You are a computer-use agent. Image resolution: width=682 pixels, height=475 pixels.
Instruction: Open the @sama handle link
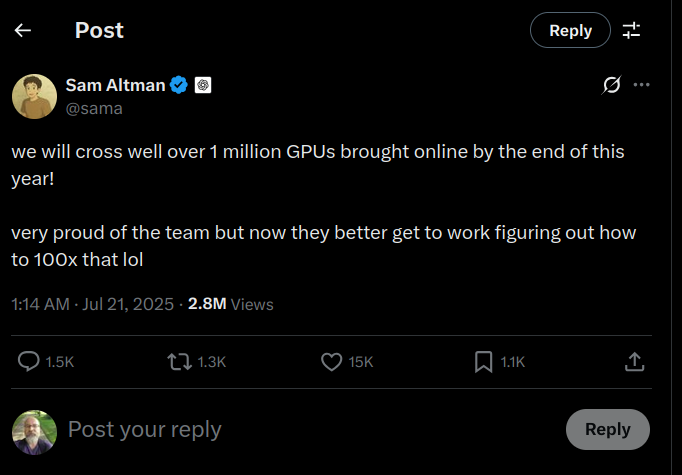point(94,108)
